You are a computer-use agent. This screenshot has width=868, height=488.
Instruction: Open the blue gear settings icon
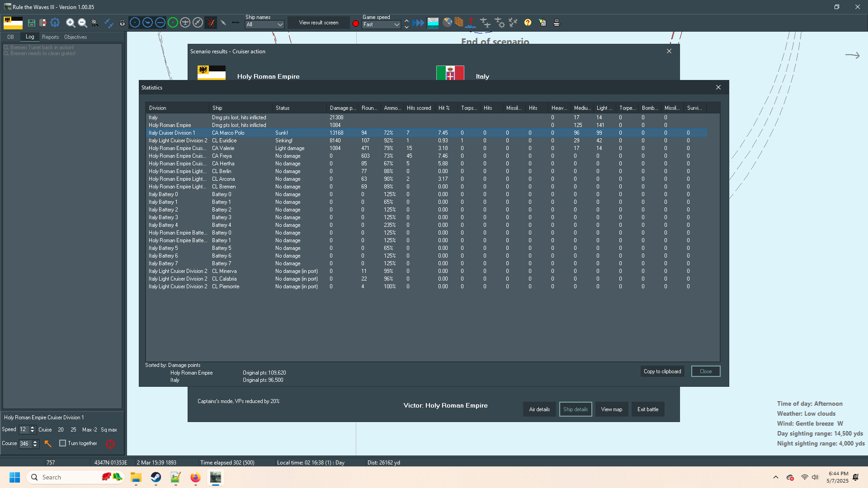(55, 23)
